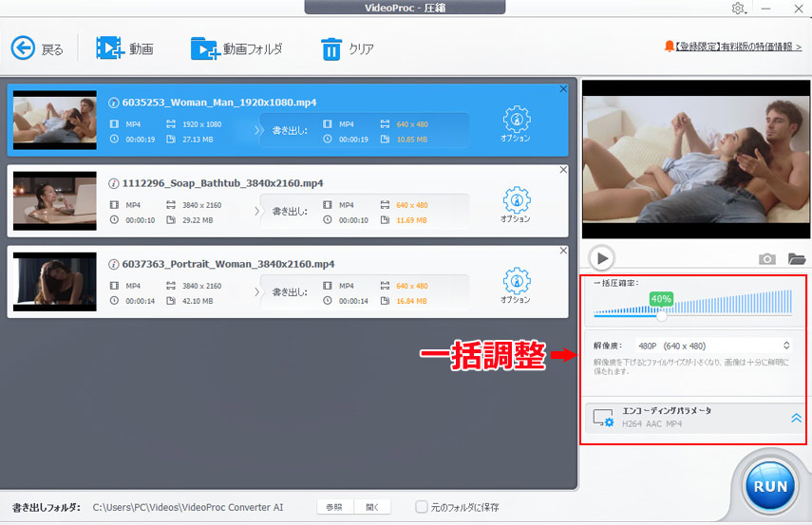Open options for 6035253_Woman_Man video

516,123
